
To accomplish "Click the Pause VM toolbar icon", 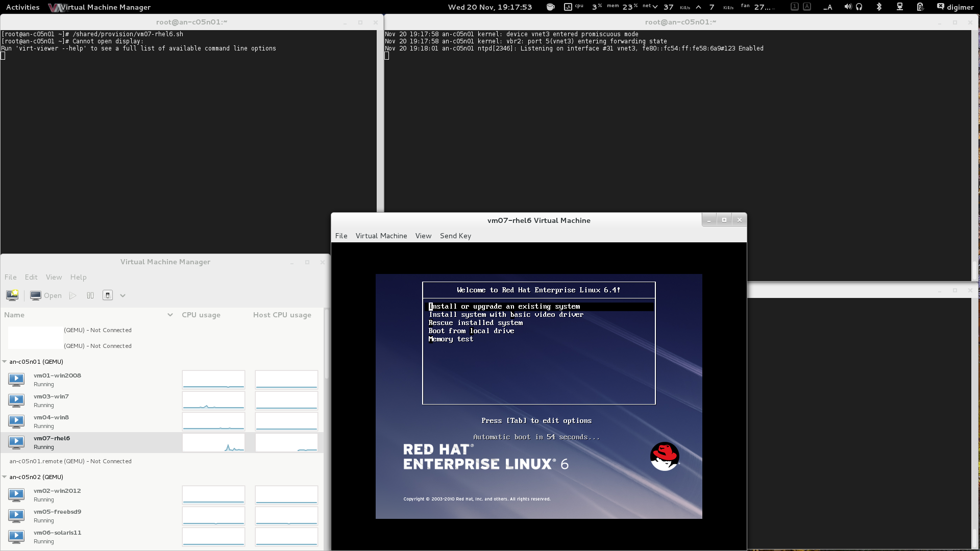I will point(90,295).
